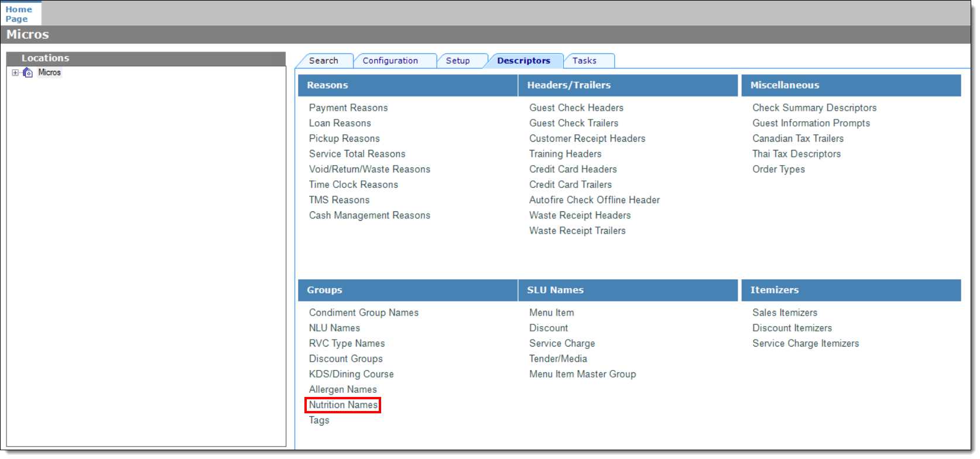Open Sales Itemizers
This screenshot has width=980, height=459.
coord(785,313)
